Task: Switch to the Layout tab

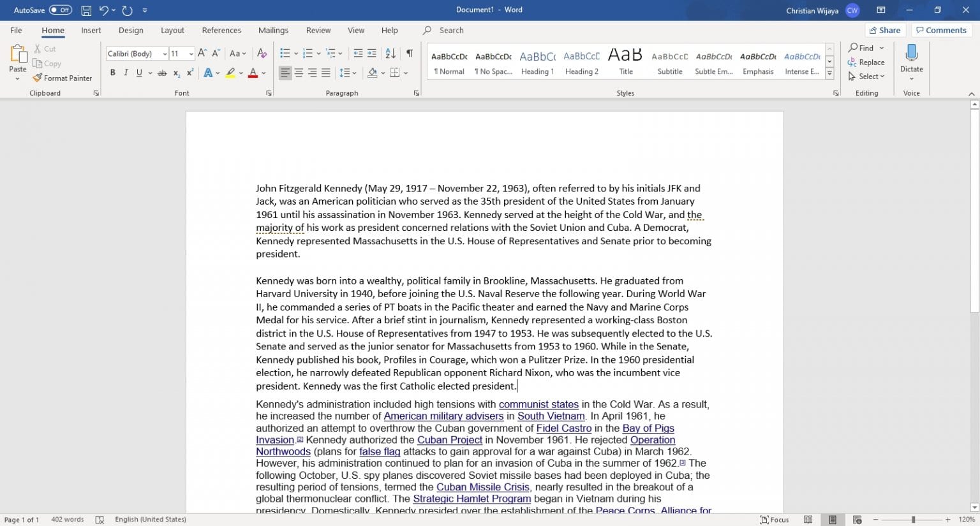Action: click(172, 30)
